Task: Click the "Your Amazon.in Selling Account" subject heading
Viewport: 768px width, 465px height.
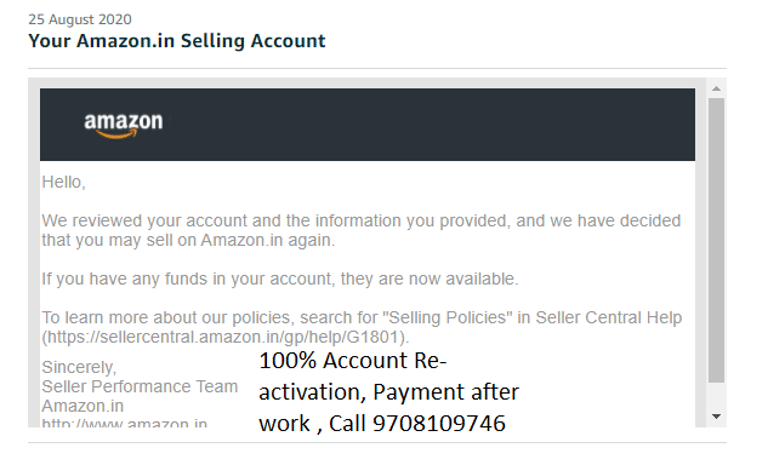Action: click(177, 41)
